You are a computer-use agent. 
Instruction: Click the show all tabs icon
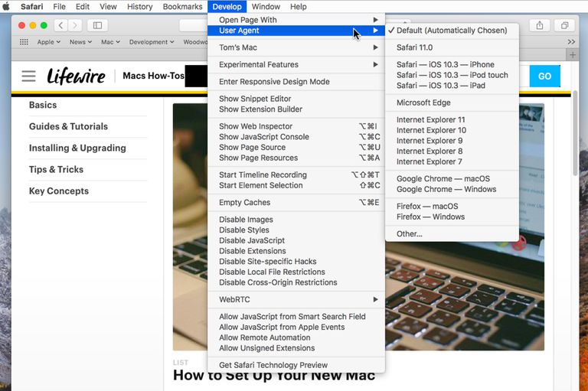click(564, 25)
